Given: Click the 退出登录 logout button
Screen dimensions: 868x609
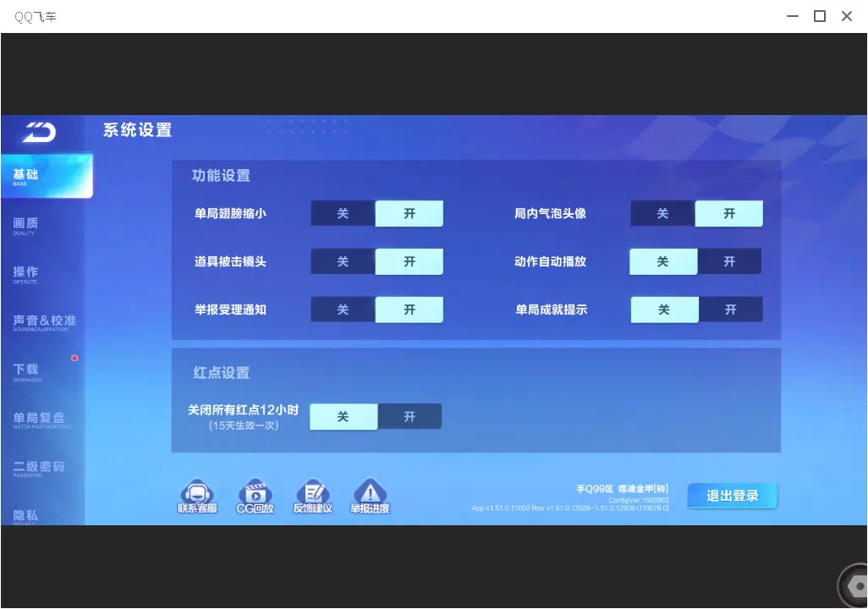Looking at the screenshot, I should (x=733, y=496).
